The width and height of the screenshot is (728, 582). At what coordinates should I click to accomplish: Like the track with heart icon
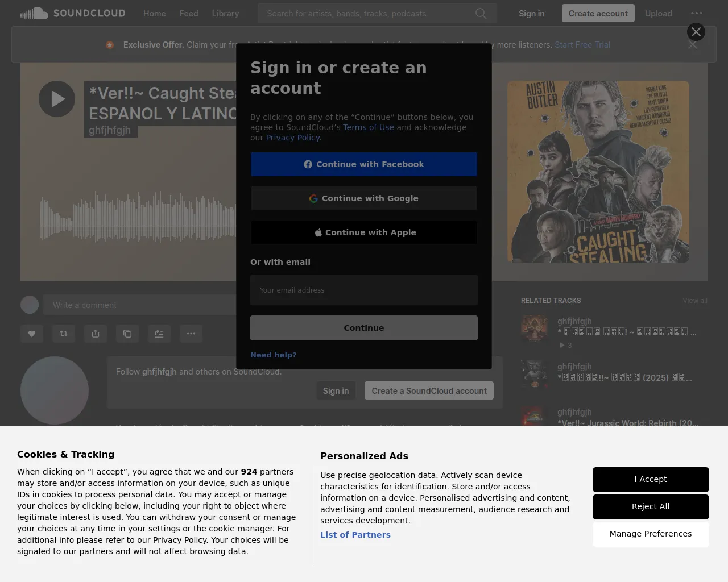32,334
